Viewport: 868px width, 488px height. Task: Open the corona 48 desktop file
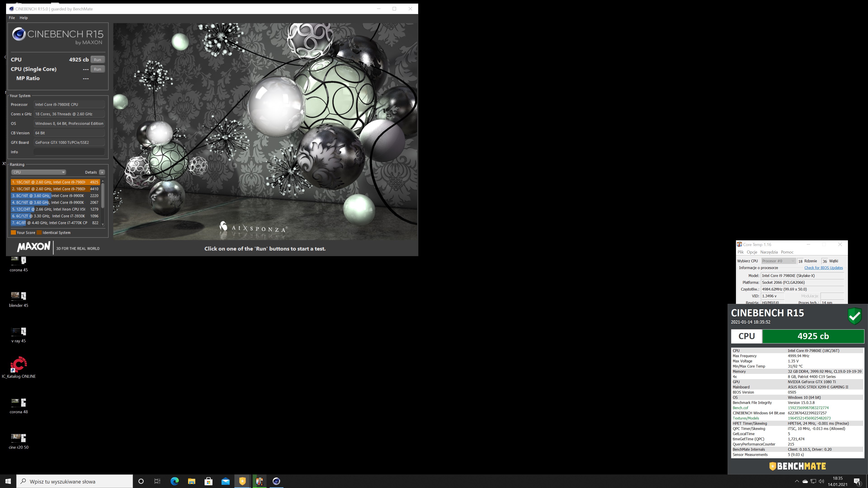pyautogui.click(x=19, y=406)
